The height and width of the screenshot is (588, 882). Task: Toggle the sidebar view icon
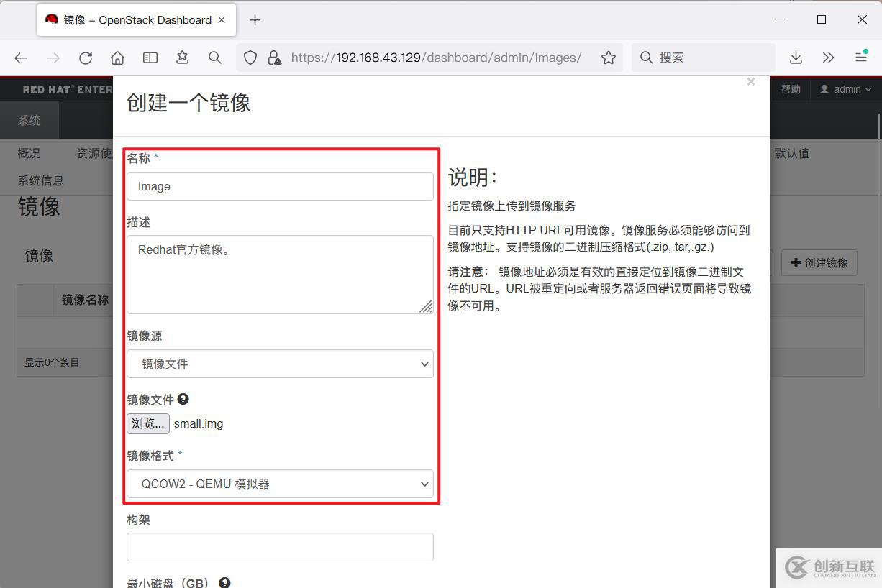[150, 58]
